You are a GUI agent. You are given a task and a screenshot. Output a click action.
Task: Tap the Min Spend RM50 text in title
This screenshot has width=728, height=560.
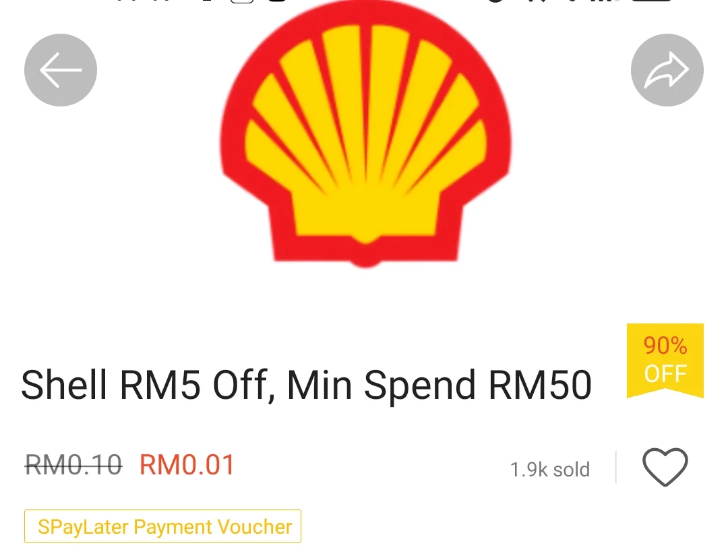click(x=439, y=385)
